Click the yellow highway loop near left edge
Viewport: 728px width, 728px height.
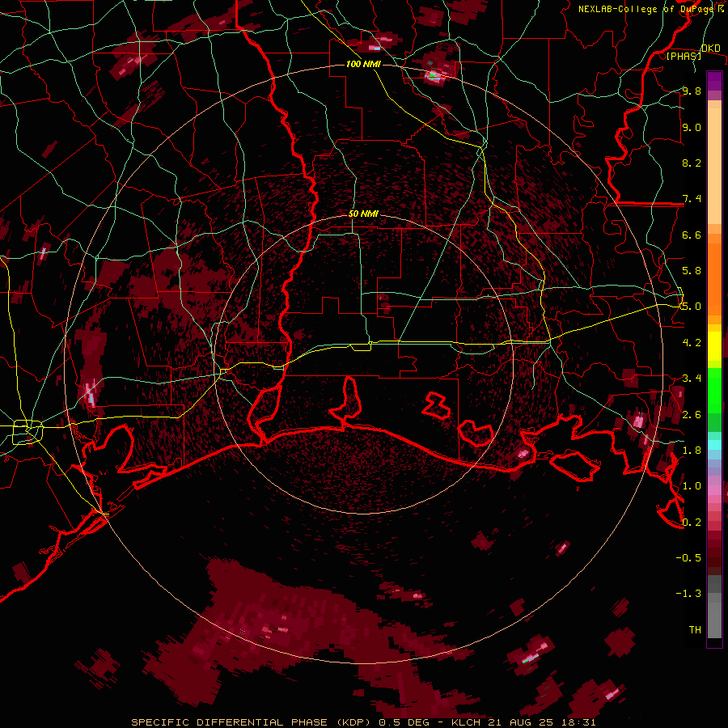click(x=28, y=432)
